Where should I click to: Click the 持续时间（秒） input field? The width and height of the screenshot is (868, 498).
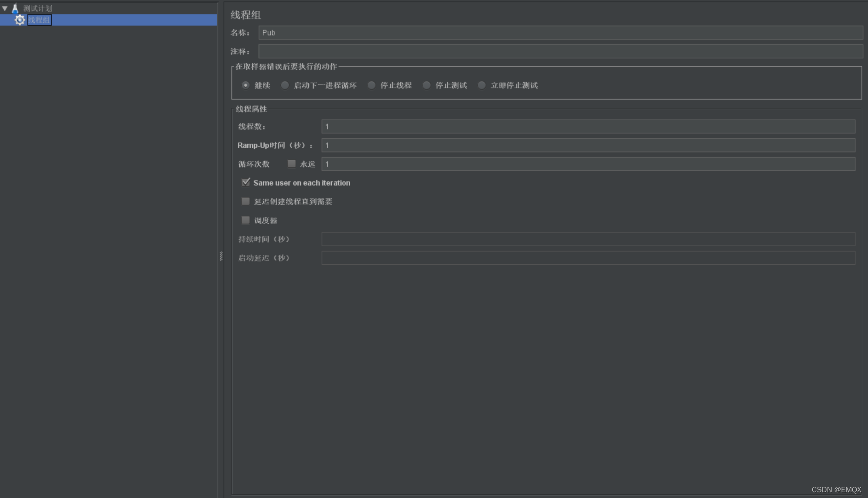588,239
